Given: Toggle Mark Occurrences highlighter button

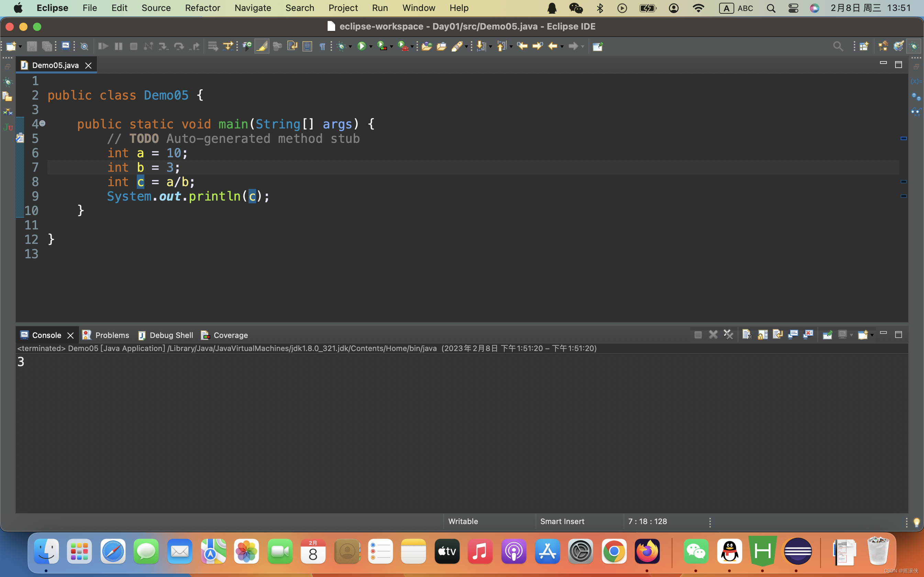Looking at the screenshot, I should [x=262, y=46].
